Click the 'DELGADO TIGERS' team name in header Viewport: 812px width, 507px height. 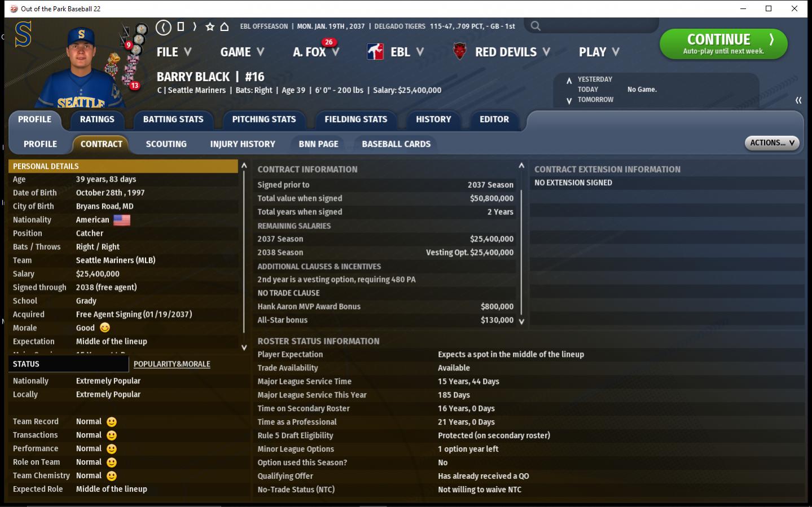point(400,27)
